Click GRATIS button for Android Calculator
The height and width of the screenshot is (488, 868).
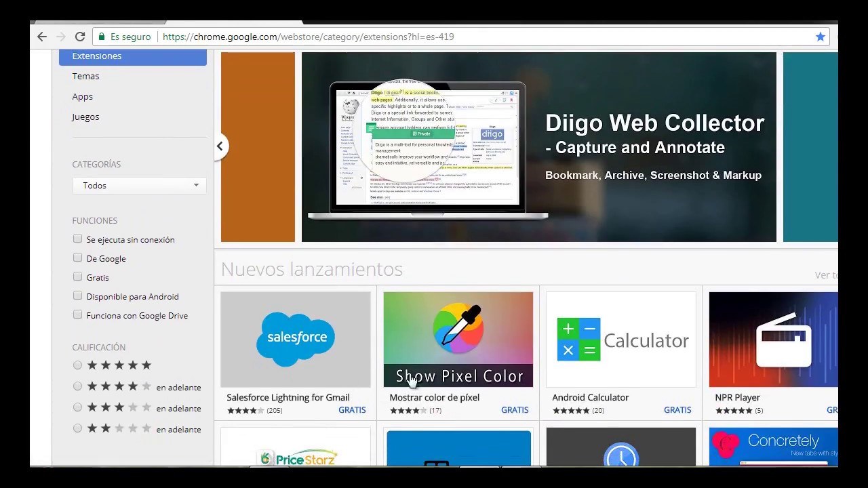pos(677,410)
